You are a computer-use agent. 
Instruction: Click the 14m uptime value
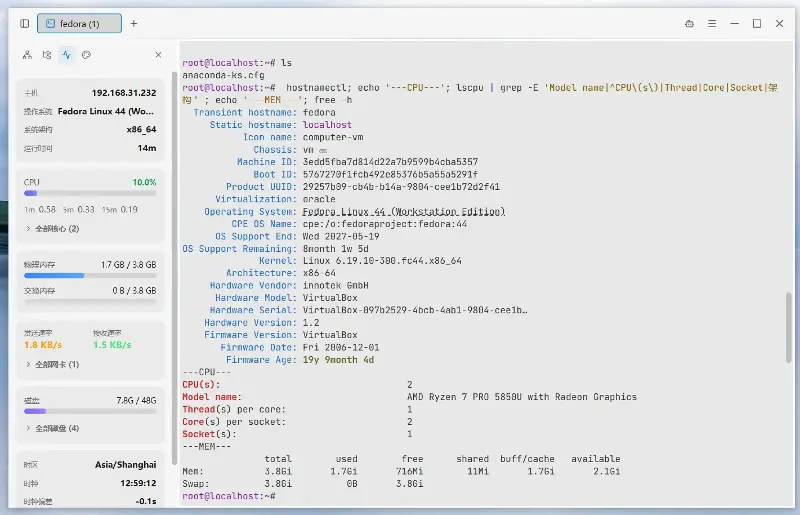[147, 148]
